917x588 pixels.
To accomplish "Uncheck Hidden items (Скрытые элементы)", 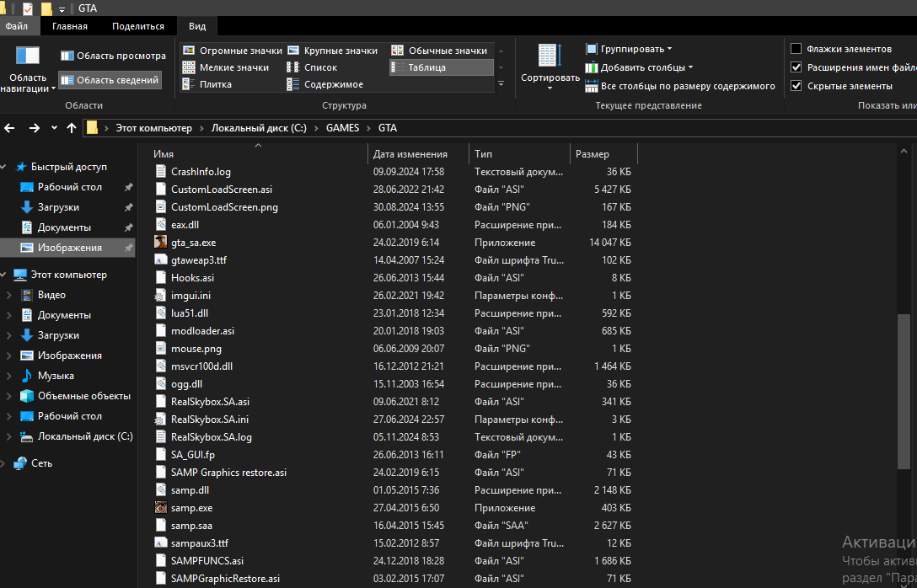I will tap(796, 86).
